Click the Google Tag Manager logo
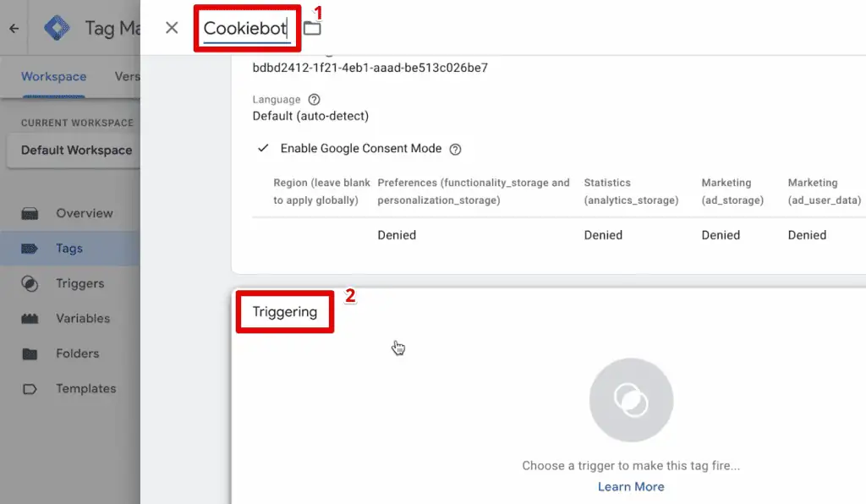The image size is (866, 504). (x=57, y=27)
